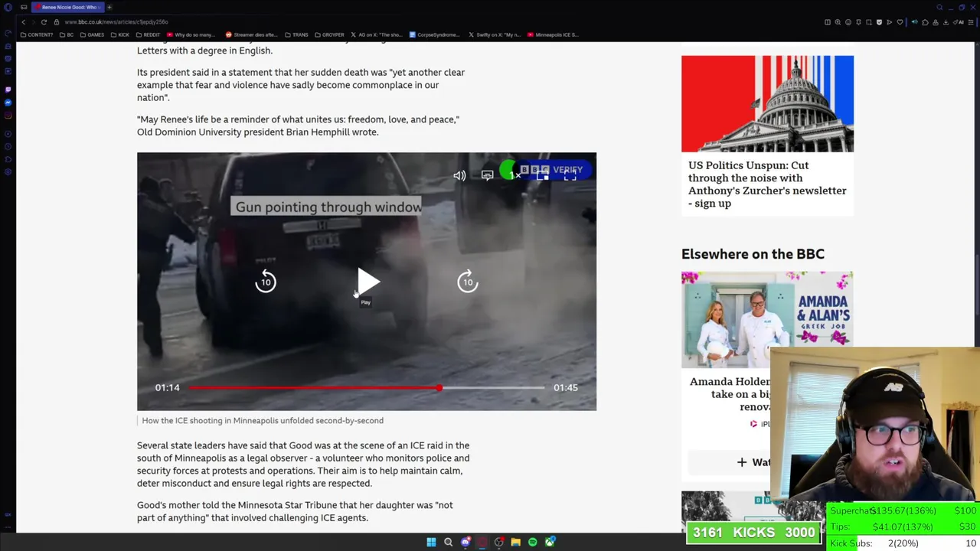Open File Explorer from taskbar
This screenshot has height=551, width=980.
pyautogui.click(x=515, y=542)
